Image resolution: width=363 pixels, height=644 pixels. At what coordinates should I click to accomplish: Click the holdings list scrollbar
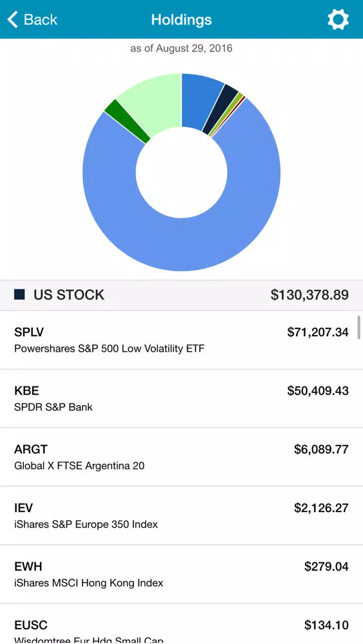point(359,327)
